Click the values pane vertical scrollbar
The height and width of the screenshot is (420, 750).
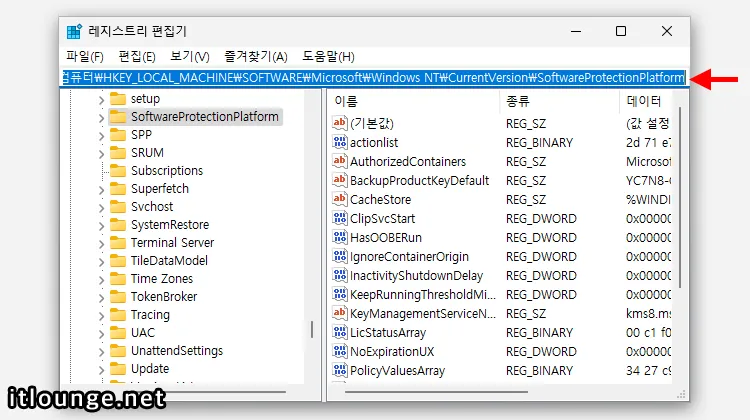tap(680, 197)
